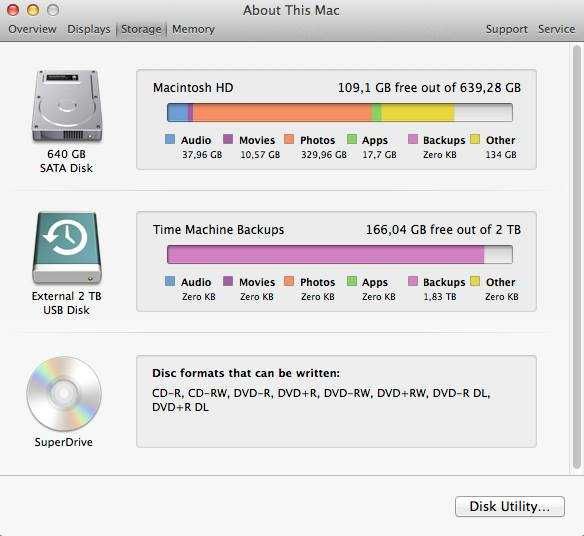This screenshot has height=536, width=584.
Task: Click the vertical scrollbar on the right
Action: pos(577,257)
